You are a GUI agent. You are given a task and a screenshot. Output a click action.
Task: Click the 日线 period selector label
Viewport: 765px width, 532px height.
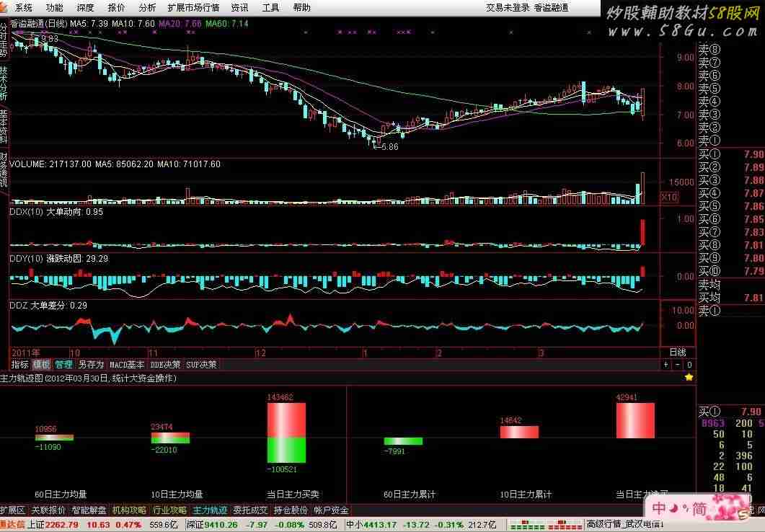point(678,353)
